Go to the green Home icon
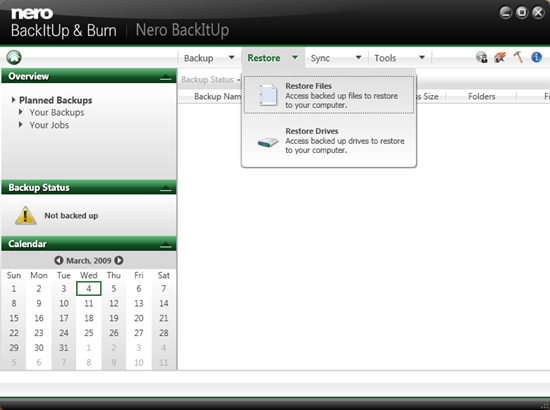This screenshot has width=550, height=410. 14,58
